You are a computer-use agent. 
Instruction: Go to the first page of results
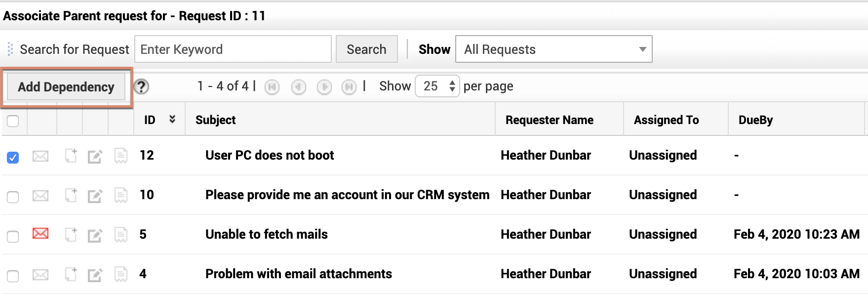pyautogui.click(x=272, y=87)
